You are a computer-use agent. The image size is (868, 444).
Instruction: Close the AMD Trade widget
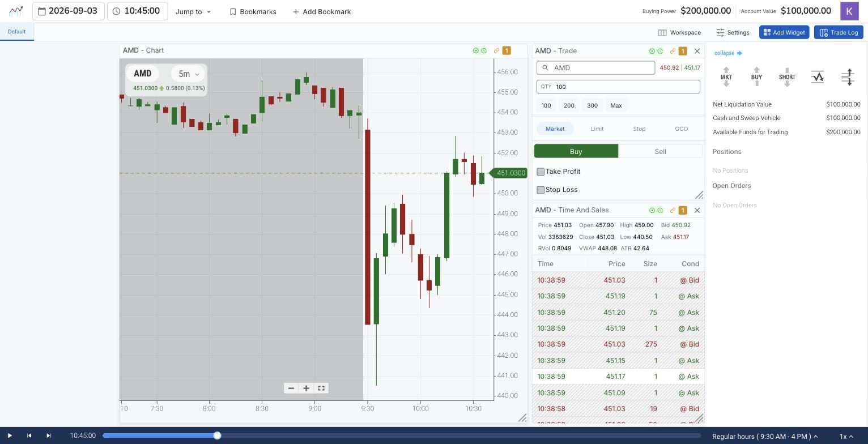697,51
